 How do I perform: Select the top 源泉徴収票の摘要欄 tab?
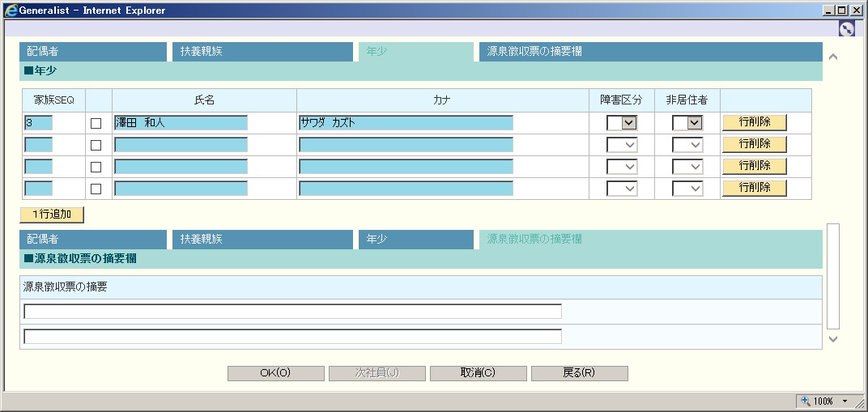click(650, 52)
